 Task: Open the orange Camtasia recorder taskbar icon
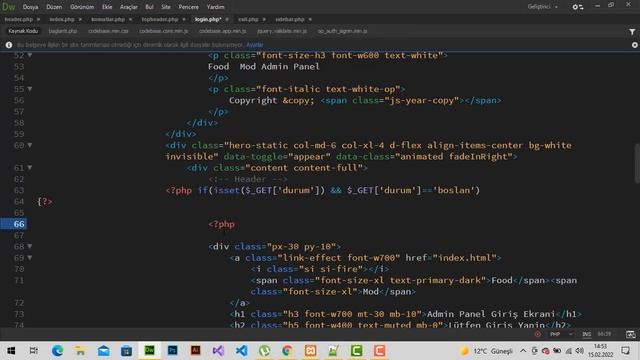[380, 351]
